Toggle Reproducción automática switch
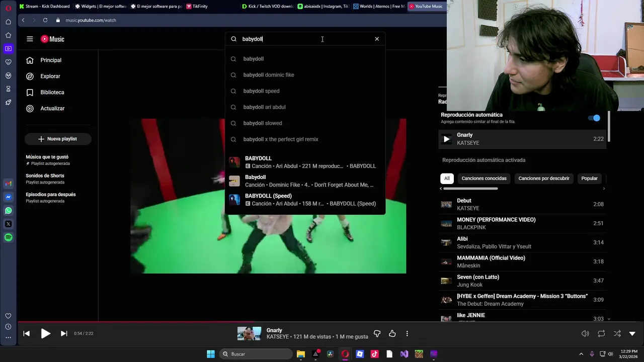Screen dimensions: 644x362 pos(594,118)
